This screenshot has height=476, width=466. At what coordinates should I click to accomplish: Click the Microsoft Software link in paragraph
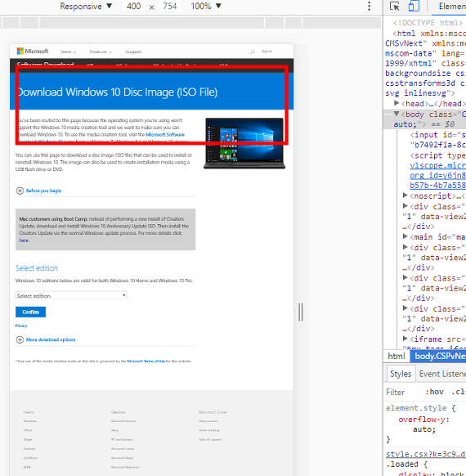(165, 134)
